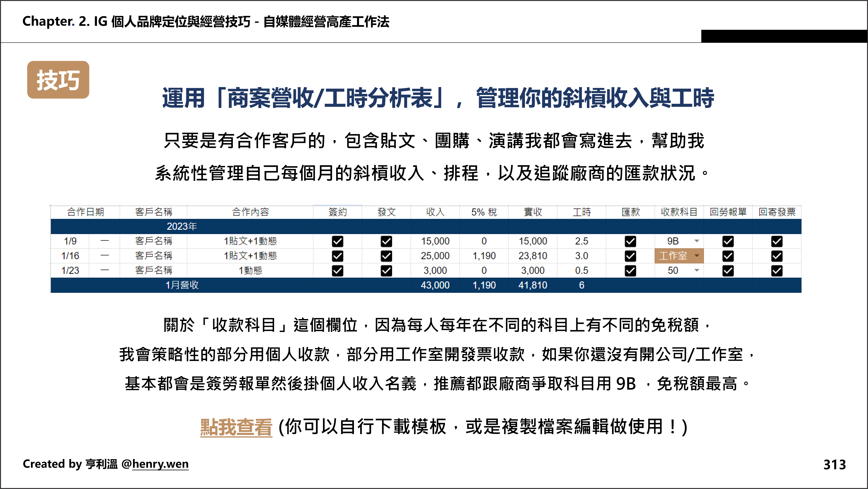868x489 pixels.
Task: Toggle 回寄發票 checkbox for the 1/9 entry
Action: coord(777,241)
